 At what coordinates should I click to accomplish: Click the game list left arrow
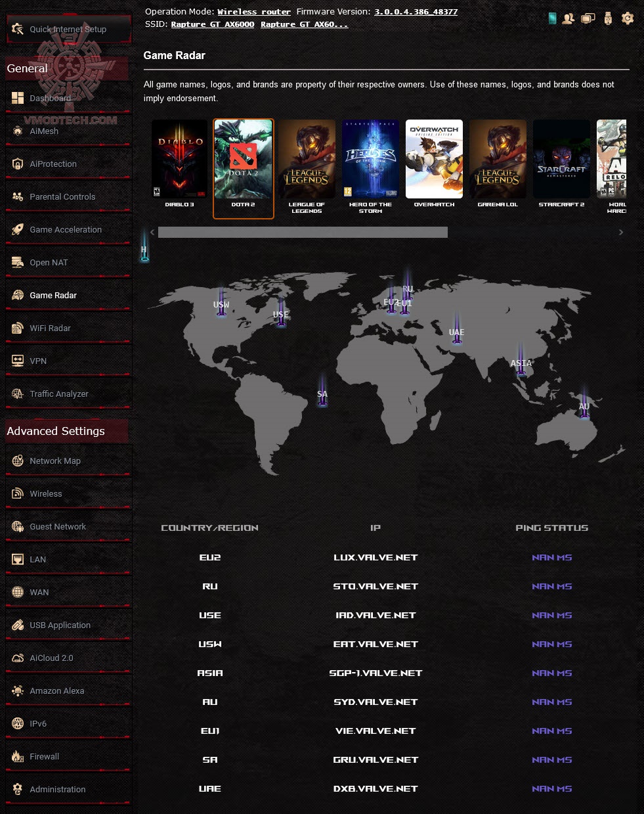click(x=152, y=232)
